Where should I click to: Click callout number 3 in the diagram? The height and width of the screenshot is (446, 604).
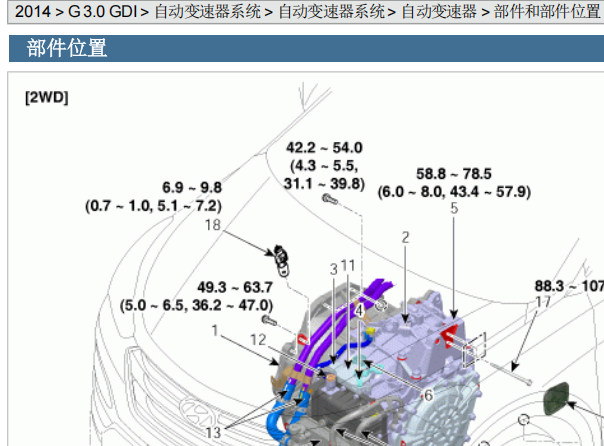[334, 269]
